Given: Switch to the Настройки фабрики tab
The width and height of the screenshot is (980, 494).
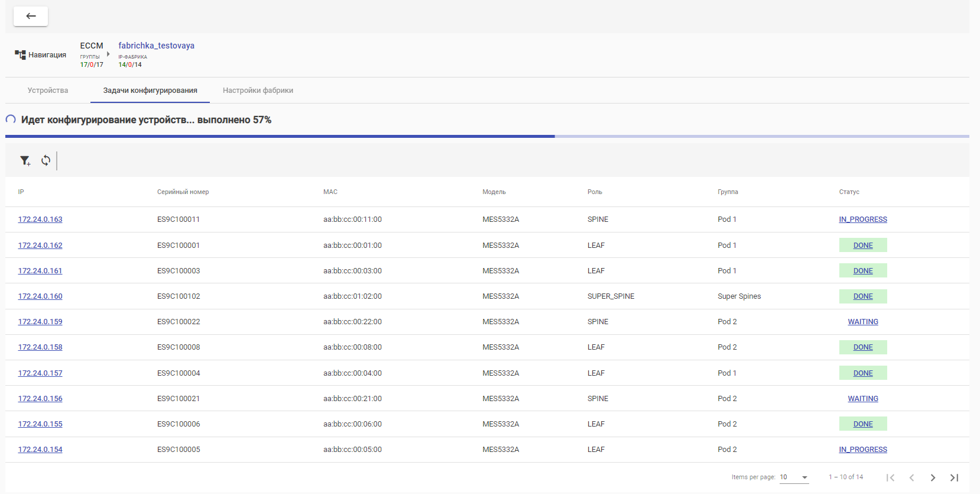Looking at the screenshot, I should click(x=258, y=91).
